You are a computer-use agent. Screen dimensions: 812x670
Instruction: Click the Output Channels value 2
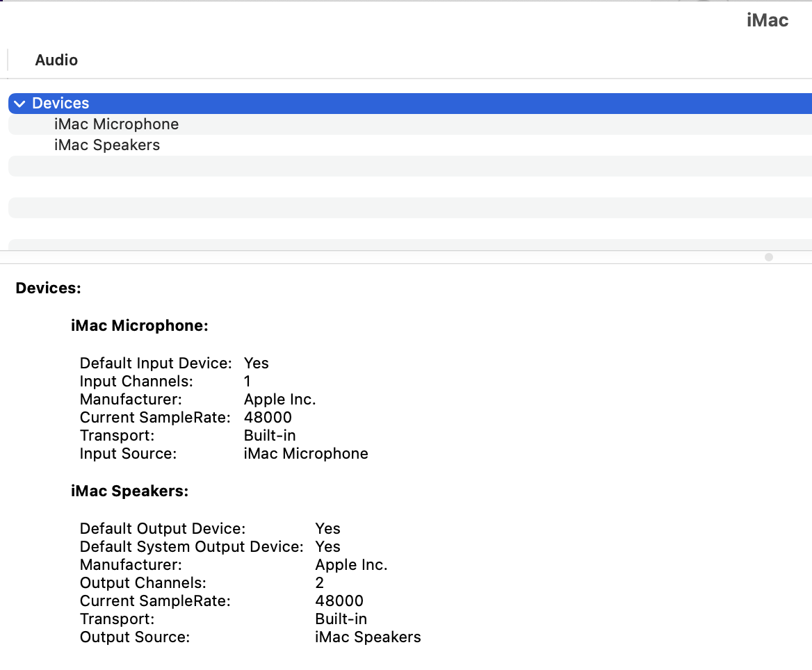[320, 583]
